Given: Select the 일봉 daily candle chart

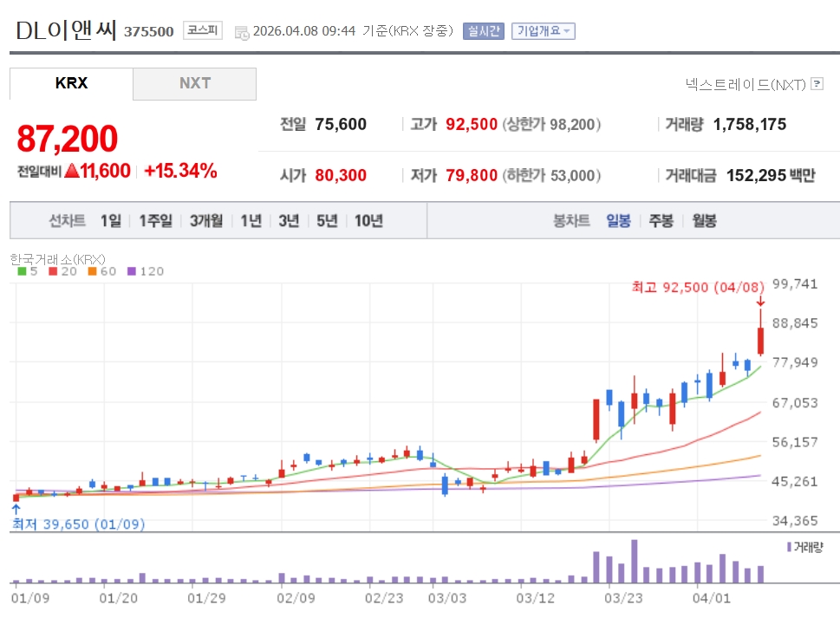Looking at the screenshot, I should pyautogui.click(x=618, y=221).
